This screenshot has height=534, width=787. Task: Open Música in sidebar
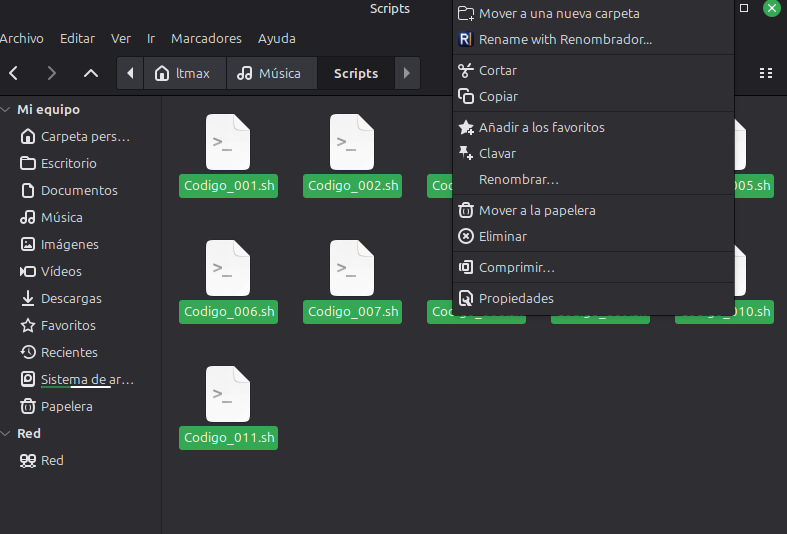[x=80, y=218]
